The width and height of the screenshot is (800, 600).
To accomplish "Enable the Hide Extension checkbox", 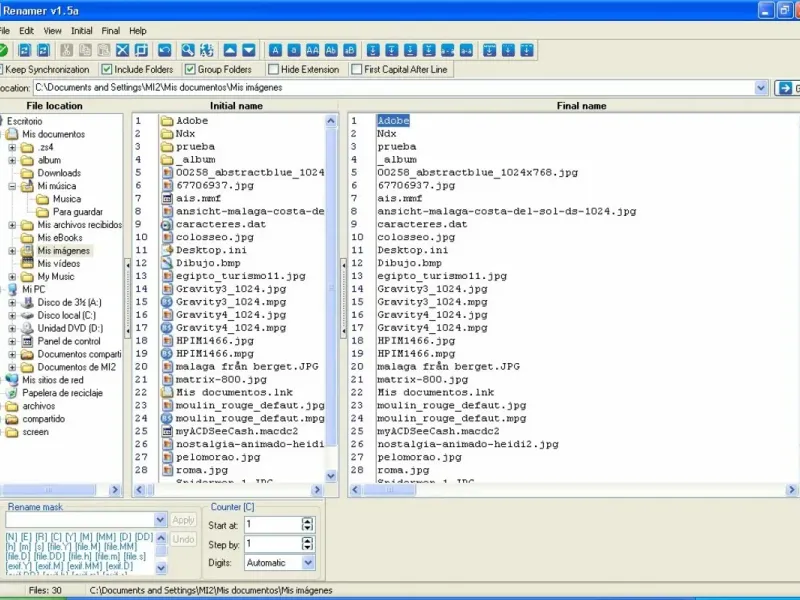I will click(273, 69).
